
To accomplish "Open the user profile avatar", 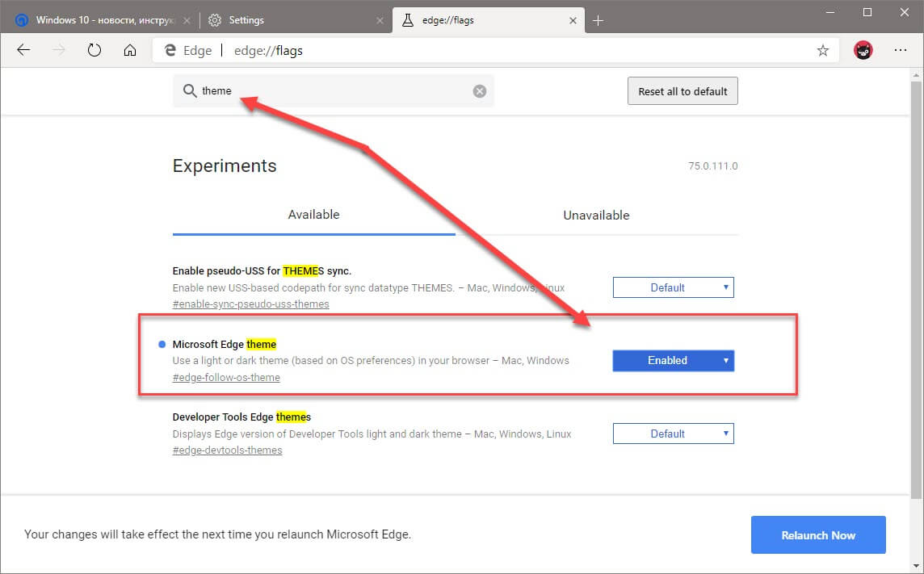I will [863, 51].
